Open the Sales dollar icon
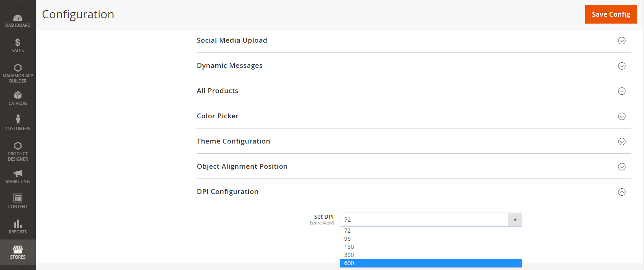 pos(18,43)
